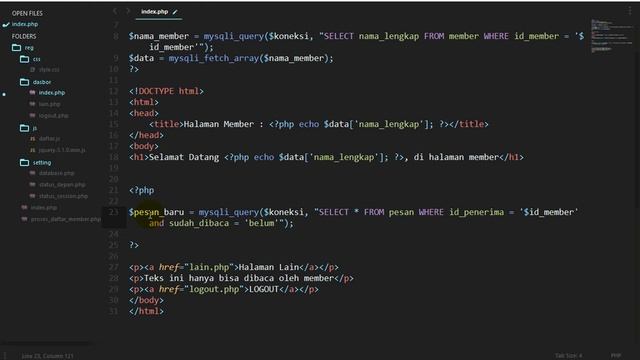Open logout.php in the sidebar
The width and height of the screenshot is (640, 360).
click(53, 116)
